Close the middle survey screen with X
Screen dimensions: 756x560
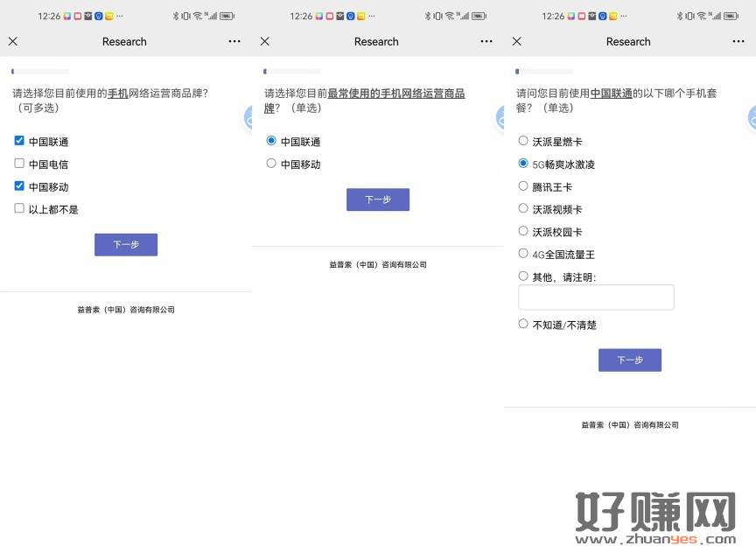point(265,41)
